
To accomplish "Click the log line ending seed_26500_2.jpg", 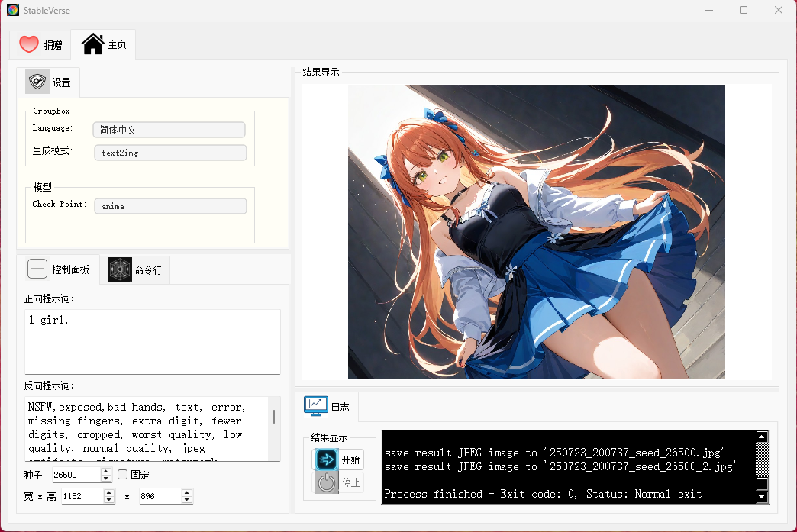I will tap(560, 466).
